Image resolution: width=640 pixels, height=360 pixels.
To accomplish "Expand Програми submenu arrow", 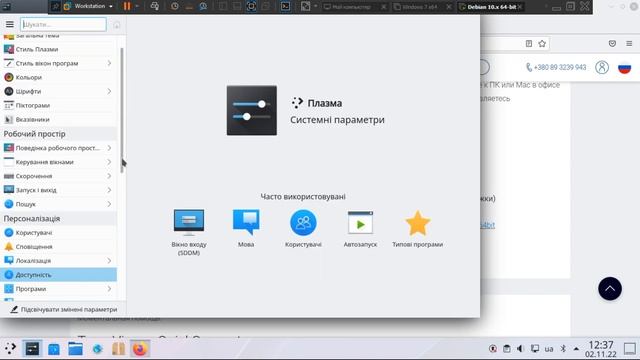I will tap(109, 289).
